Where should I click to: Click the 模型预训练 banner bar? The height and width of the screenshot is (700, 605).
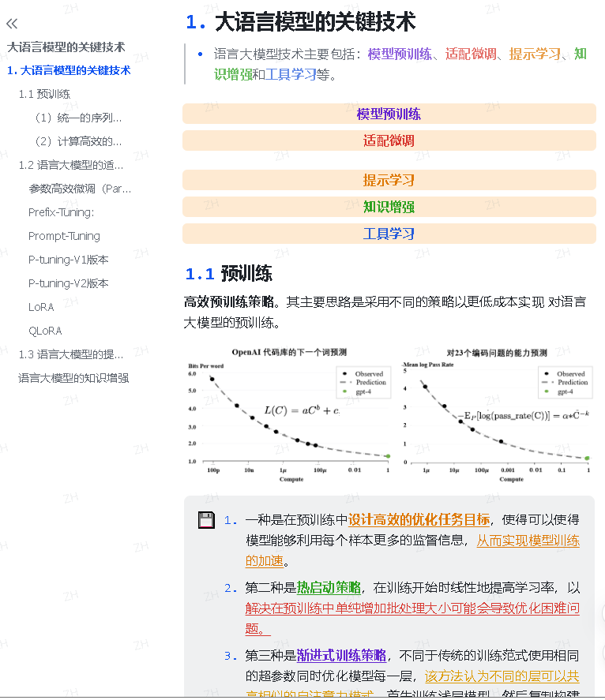(x=389, y=114)
